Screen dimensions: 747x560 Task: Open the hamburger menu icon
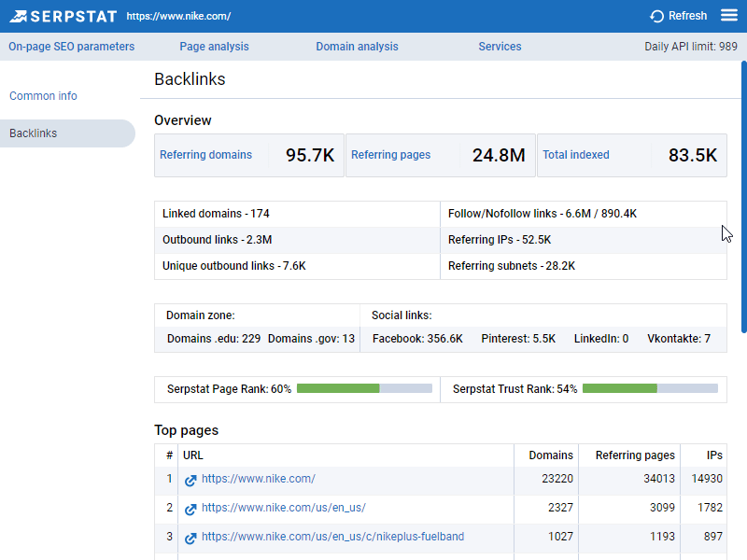tap(729, 15)
